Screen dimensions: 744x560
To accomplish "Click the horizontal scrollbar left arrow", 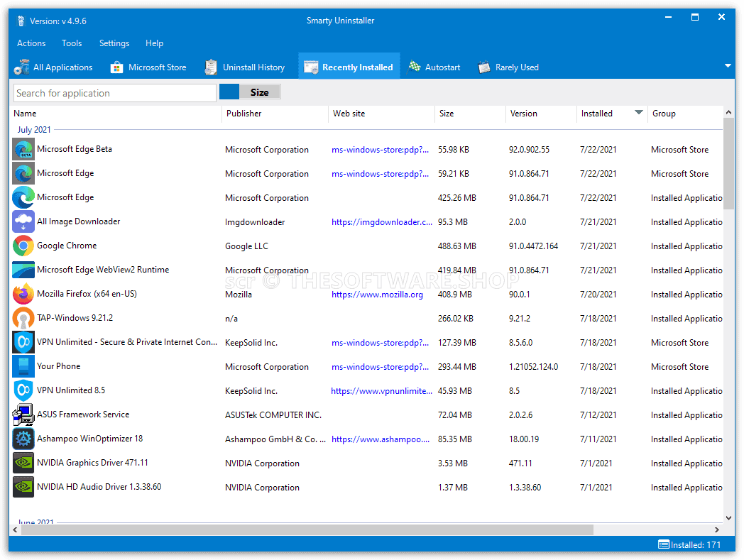I will pos(16,529).
